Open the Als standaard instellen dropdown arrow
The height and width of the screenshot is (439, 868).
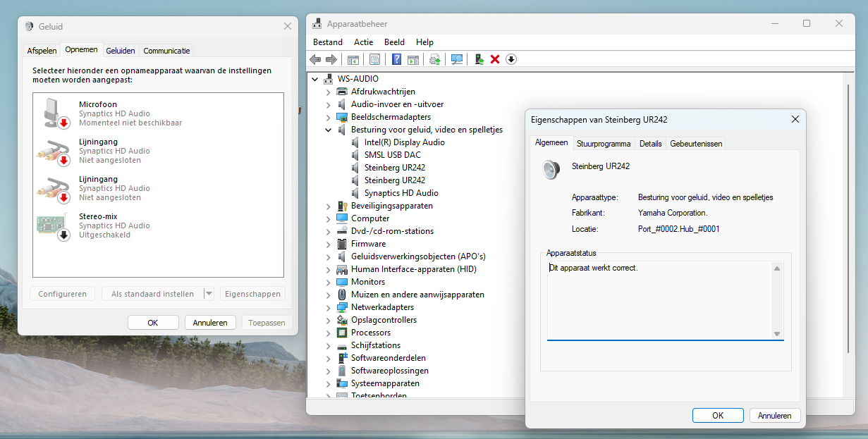pos(209,294)
